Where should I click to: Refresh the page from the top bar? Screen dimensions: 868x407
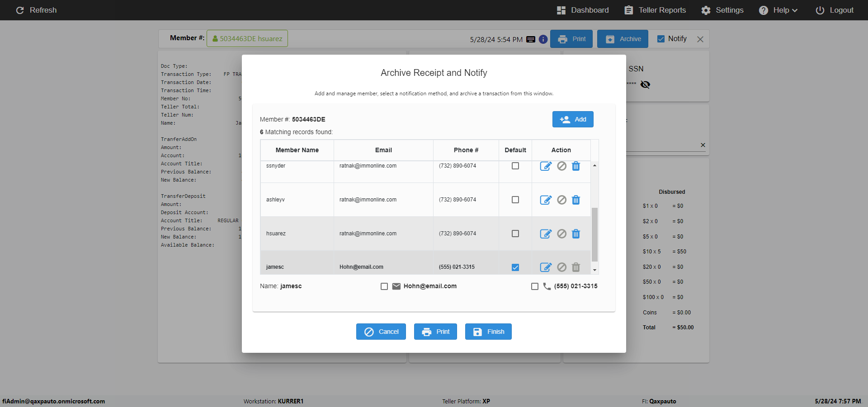36,10
